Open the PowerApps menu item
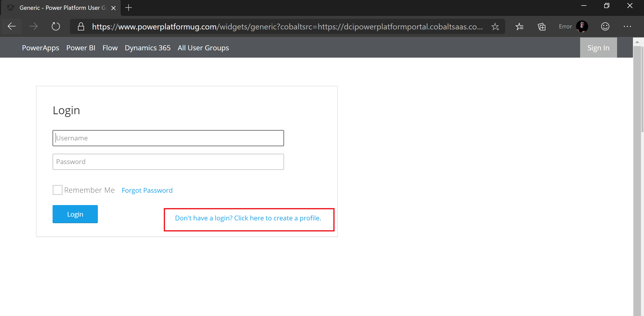 pyautogui.click(x=41, y=48)
